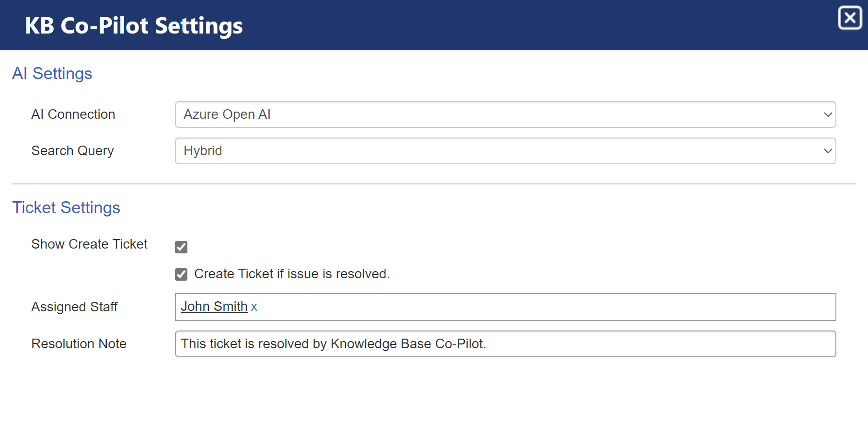Click the Show Create Ticket label
This screenshot has height=444, width=868.
[89, 244]
